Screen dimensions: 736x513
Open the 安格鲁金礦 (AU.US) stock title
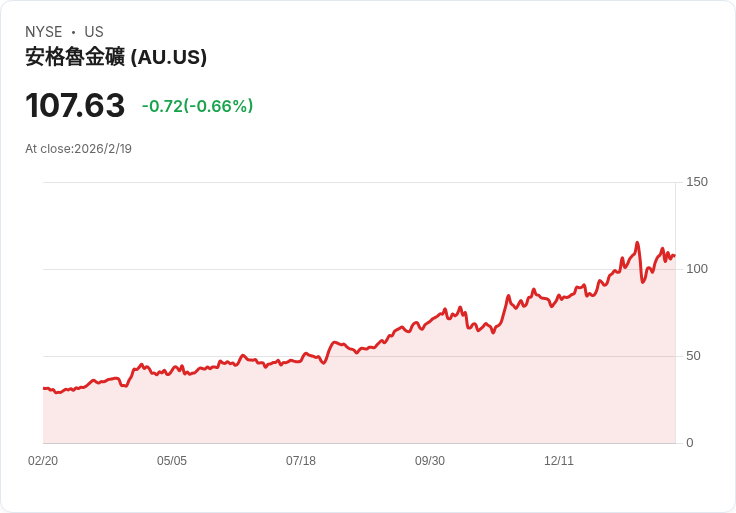coord(116,57)
